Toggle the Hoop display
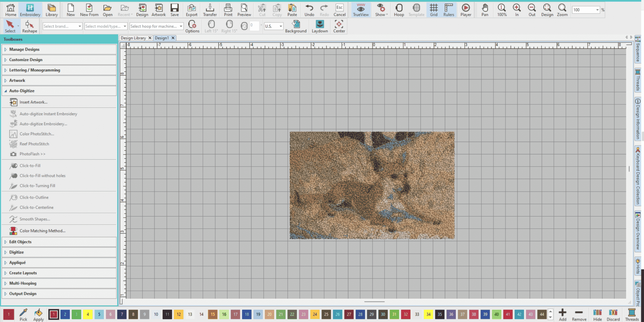Viewport: 644px width, 322px height. [399, 10]
